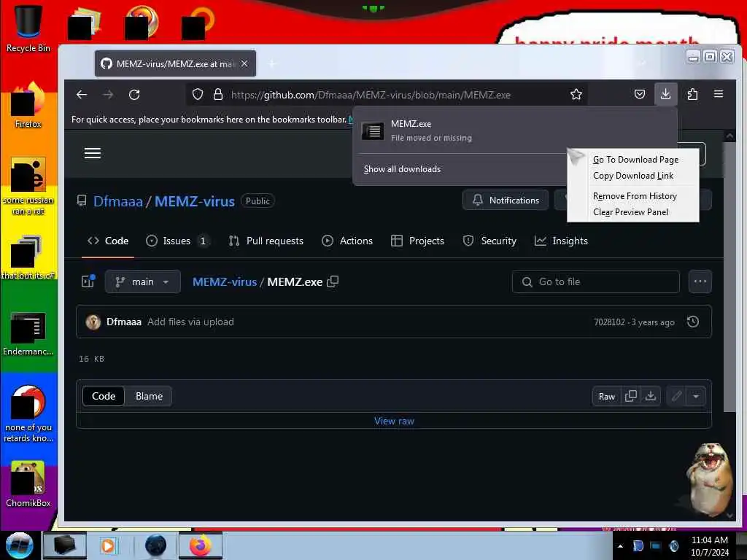Select the Code view toggle
The image size is (747, 560).
click(x=104, y=396)
